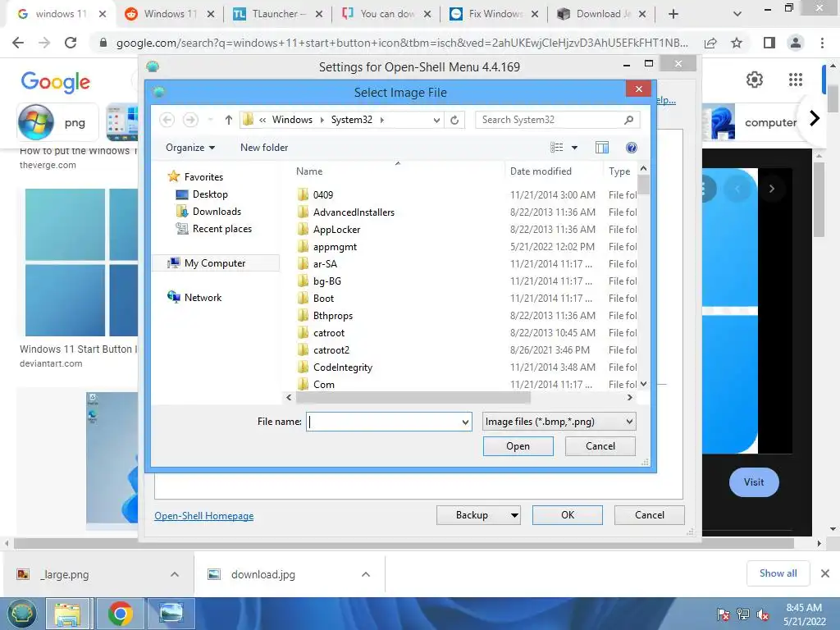Screen dimensions: 840x630
Task: Click the change view icon in the dialog
Action: pos(557,148)
